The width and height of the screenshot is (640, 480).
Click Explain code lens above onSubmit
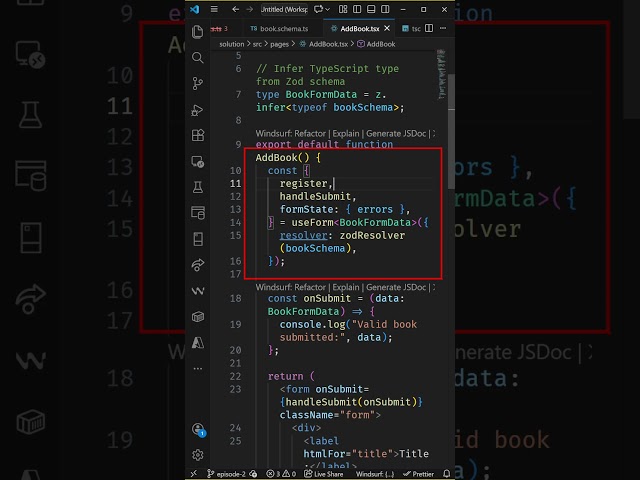pos(346,287)
